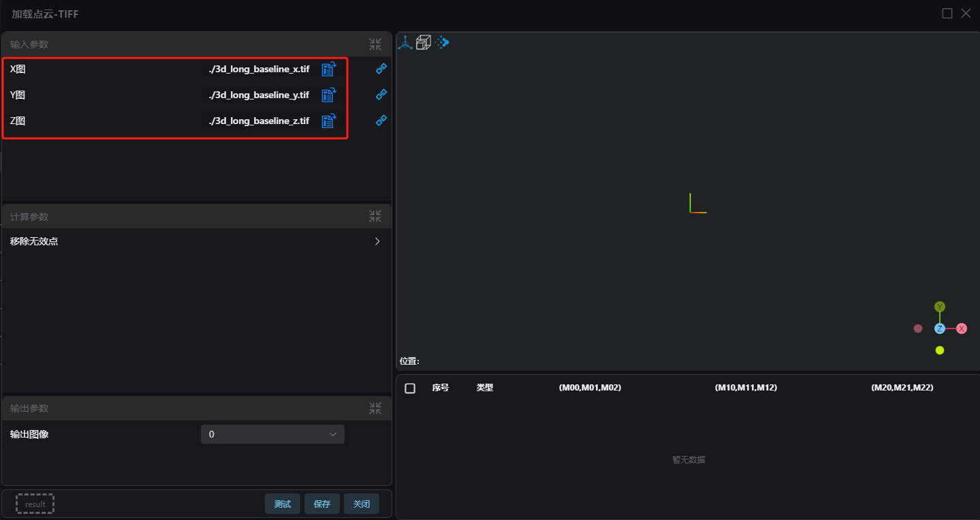Click the negative X dot on gizmo
This screenshot has width=980, height=520.
click(x=918, y=328)
